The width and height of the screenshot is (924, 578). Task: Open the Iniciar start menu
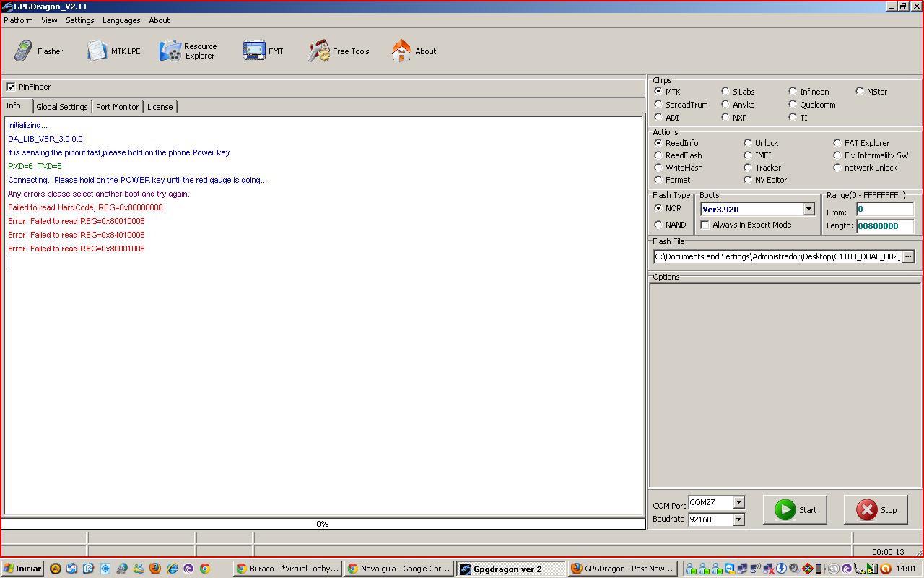[x=22, y=569]
